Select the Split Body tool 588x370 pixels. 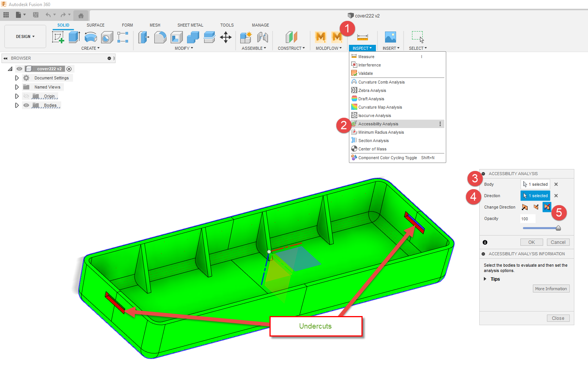pyautogui.click(x=209, y=37)
